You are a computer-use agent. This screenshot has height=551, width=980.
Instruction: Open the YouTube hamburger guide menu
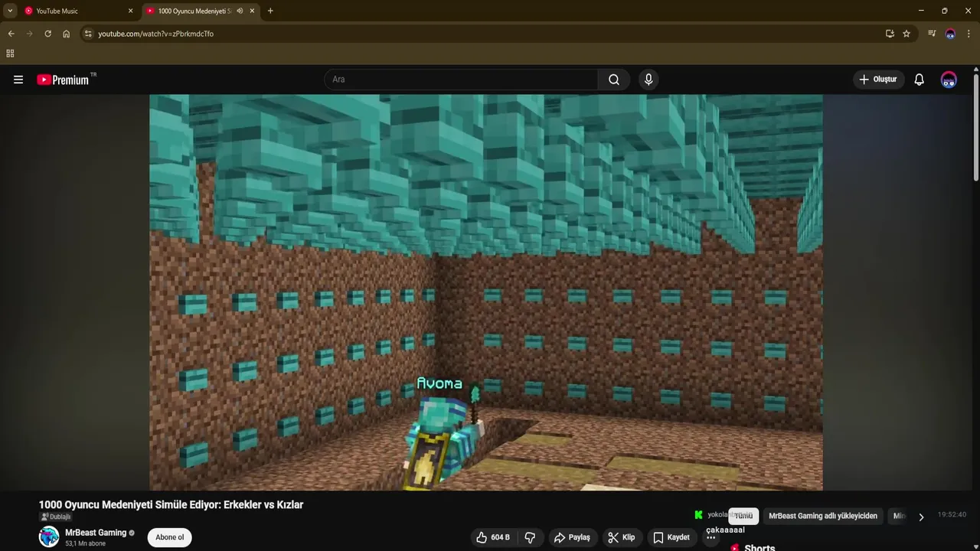click(18, 80)
